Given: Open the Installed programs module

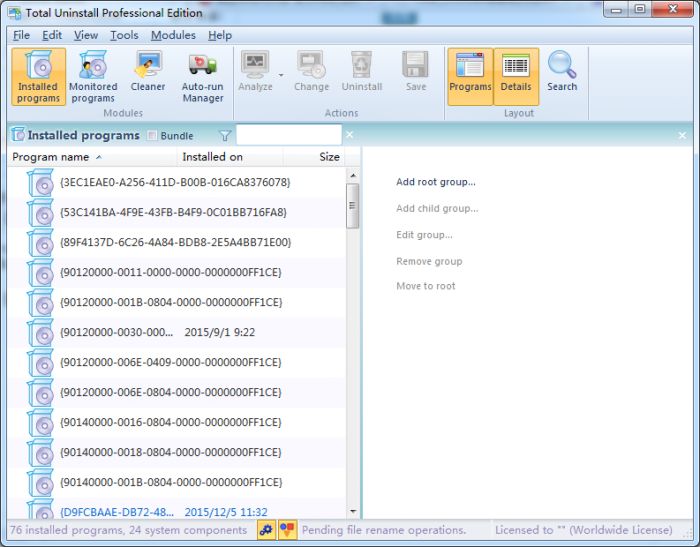Looking at the screenshot, I should pyautogui.click(x=38, y=77).
